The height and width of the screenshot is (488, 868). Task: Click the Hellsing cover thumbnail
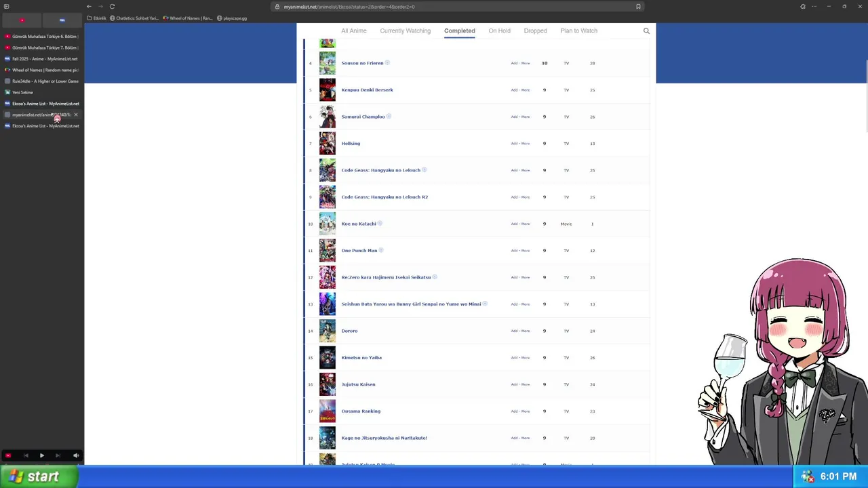point(328,144)
